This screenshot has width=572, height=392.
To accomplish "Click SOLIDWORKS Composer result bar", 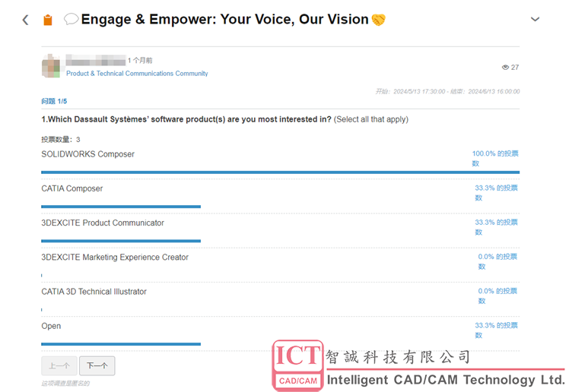I will point(280,172).
